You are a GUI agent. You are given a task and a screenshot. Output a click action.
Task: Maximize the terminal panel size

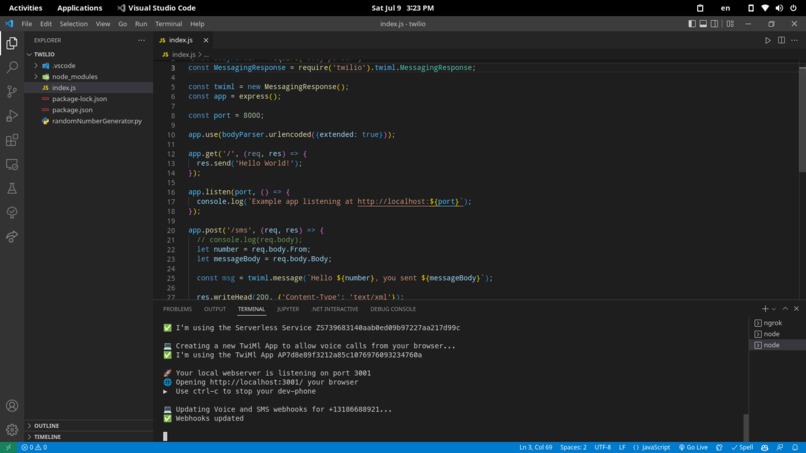point(785,309)
